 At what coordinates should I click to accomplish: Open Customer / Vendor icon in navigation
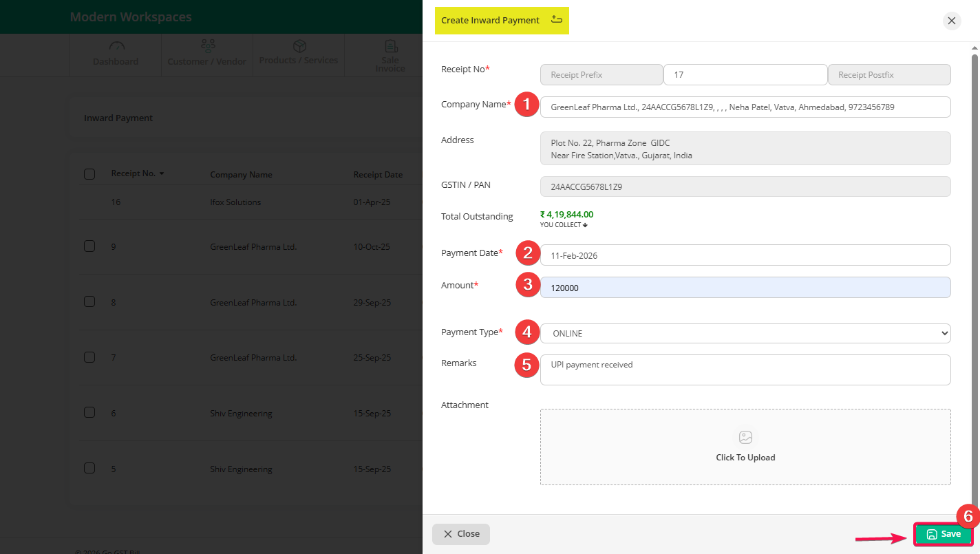(x=207, y=46)
